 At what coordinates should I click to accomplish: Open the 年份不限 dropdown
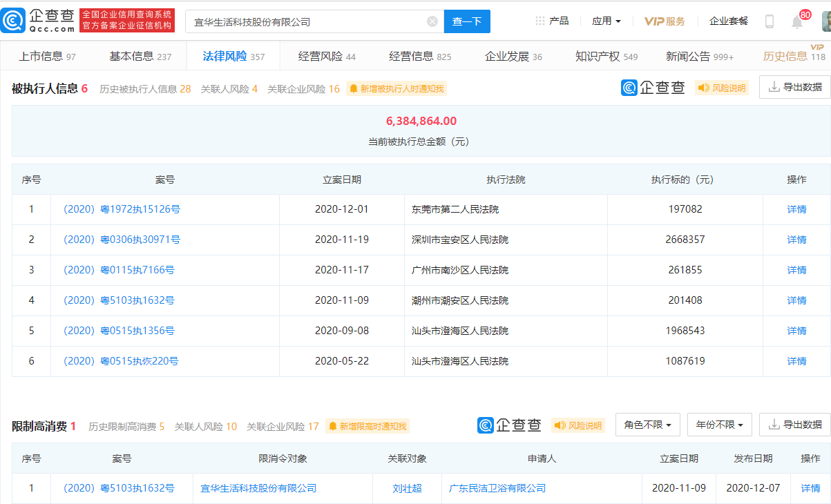pos(719,425)
